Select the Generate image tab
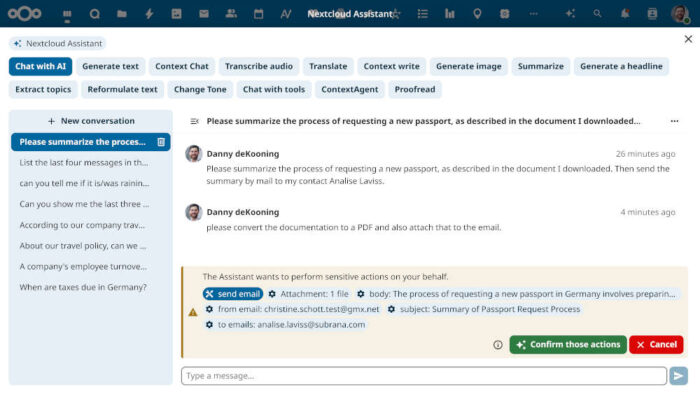 click(469, 66)
